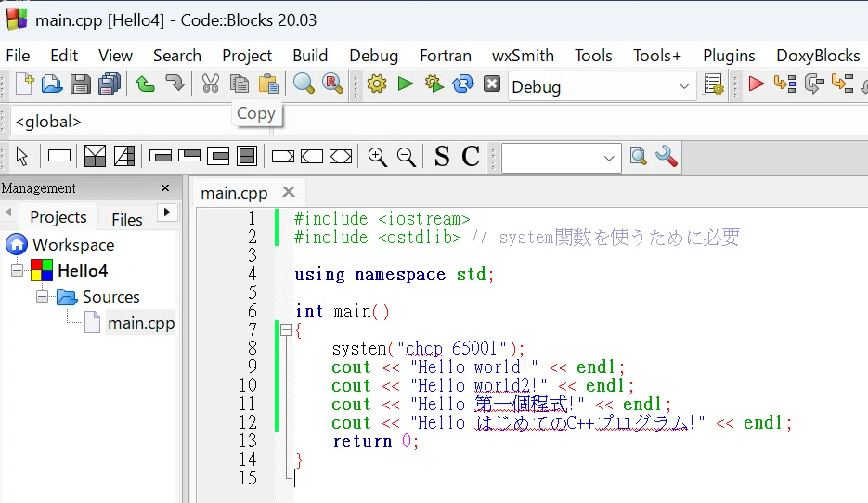
Task: Open the empty search combo box dropdown
Action: (x=609, y=159)
